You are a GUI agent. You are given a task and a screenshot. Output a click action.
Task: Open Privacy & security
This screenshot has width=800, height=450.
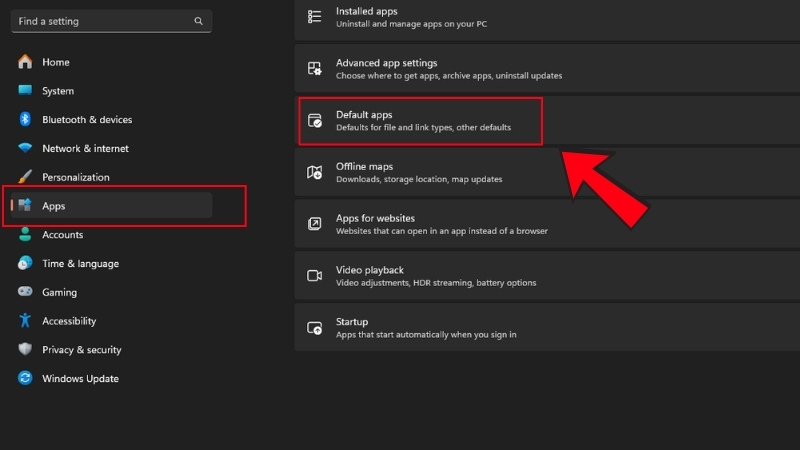pos(111,349)
